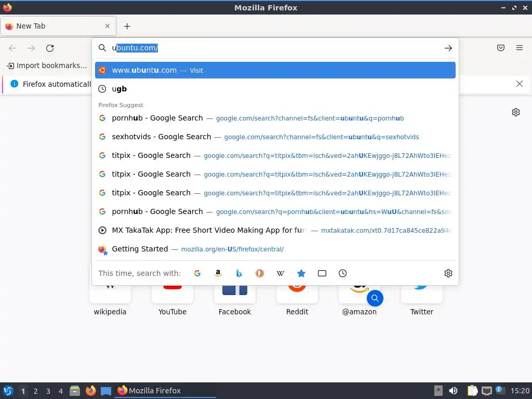This screenshot has width=532, height=399.
Task: Switch to workspace 4
Action: click(x=61, y=391)
